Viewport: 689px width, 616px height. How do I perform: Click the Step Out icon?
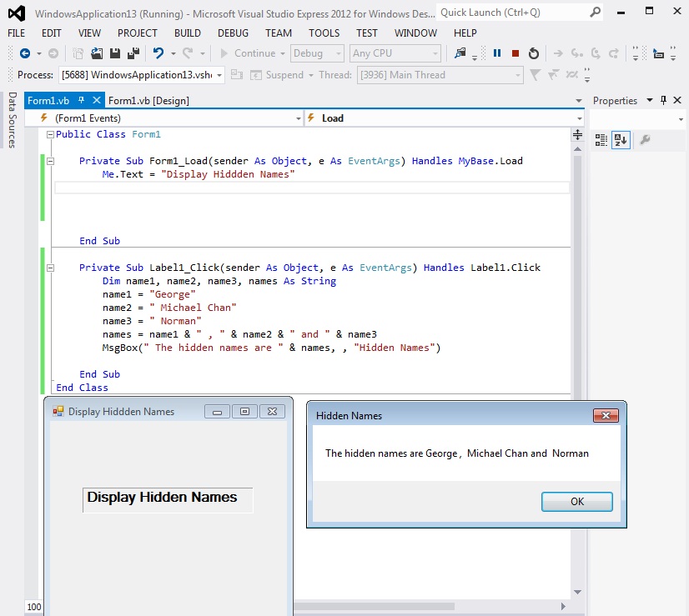pyautogui.click(x=614, y=53)
